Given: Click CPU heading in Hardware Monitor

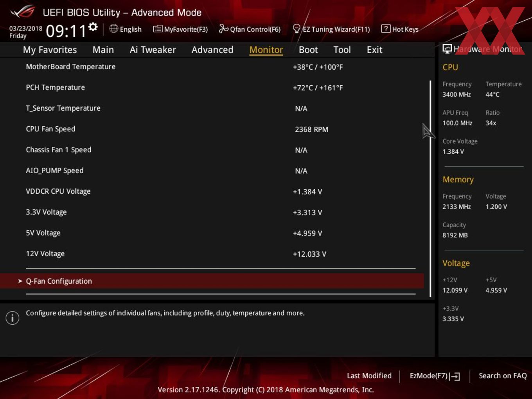Looking at the screenshot, I should coord(450,67).
